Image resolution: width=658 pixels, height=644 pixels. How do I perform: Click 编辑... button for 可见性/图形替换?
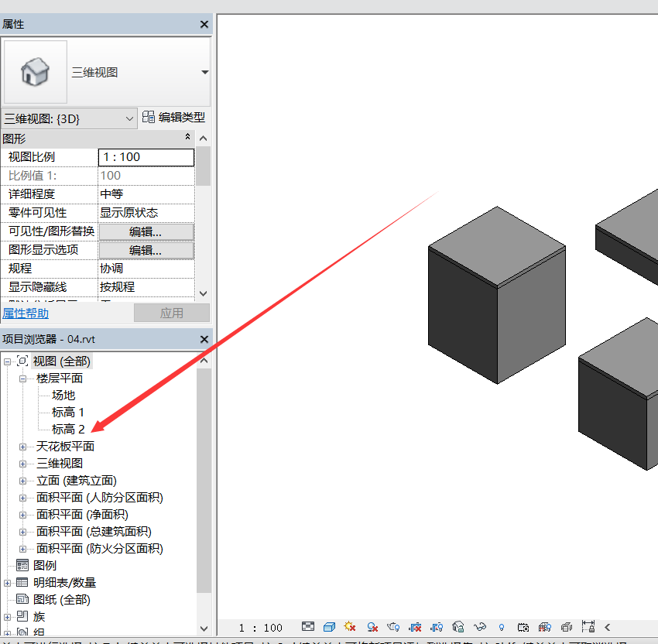146,231
